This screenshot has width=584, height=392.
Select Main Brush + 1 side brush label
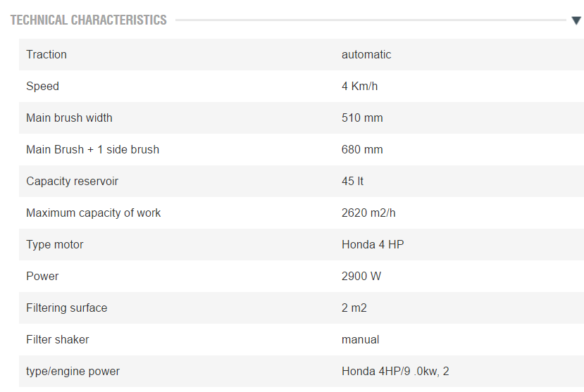[92, 150]
